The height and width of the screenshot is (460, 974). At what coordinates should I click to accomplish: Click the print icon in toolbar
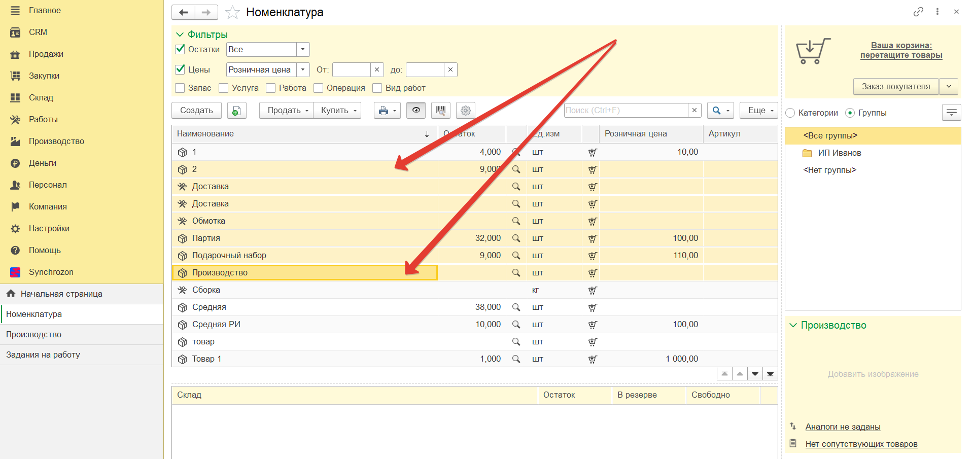[383, 110]
